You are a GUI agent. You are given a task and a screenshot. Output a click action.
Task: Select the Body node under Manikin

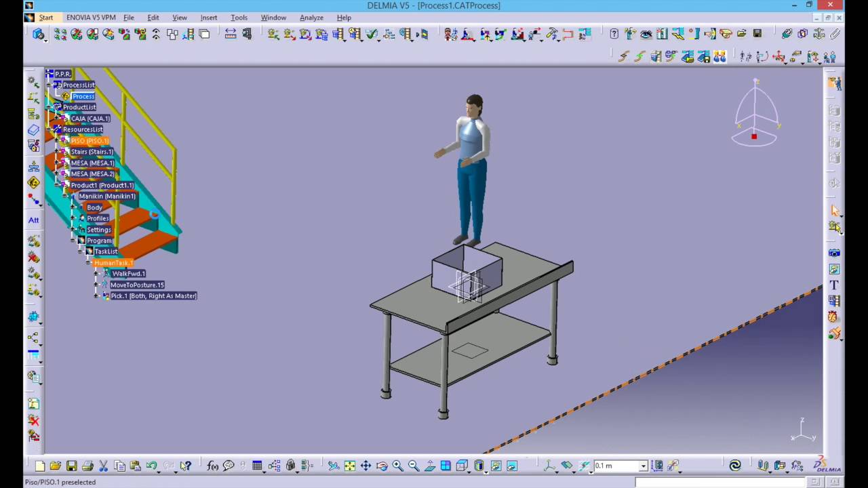coord(94,207)
